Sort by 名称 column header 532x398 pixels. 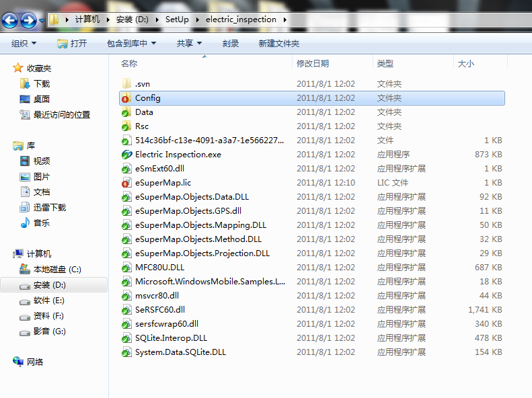[x=129, y=63]
